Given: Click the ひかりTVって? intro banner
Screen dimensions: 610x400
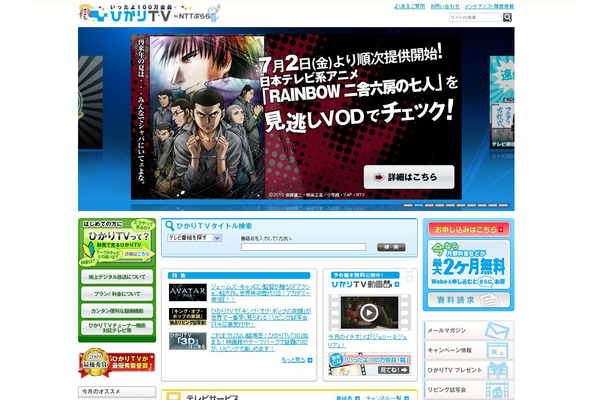Looking at the screenshot, I should (x=117, y=243).
